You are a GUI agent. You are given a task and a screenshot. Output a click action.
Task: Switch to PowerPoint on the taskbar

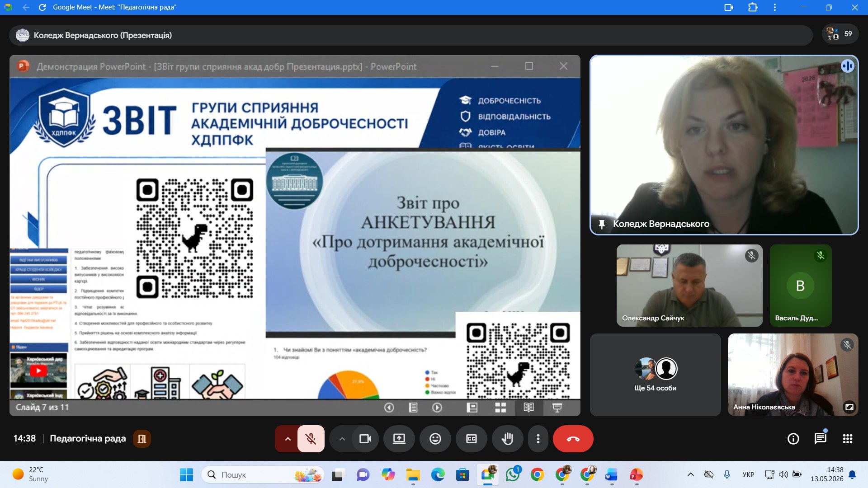[636, 475]
